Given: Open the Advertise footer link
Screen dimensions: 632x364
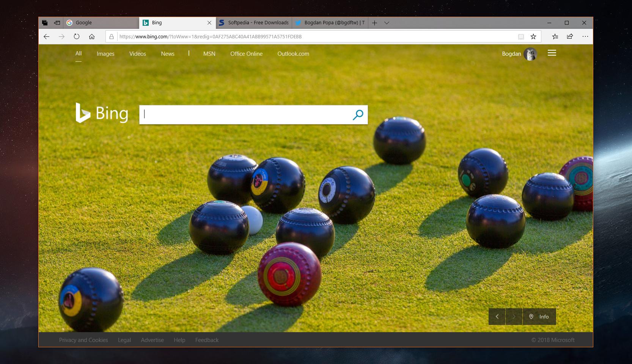Looking at the screenshot, I should coord(152,340).
